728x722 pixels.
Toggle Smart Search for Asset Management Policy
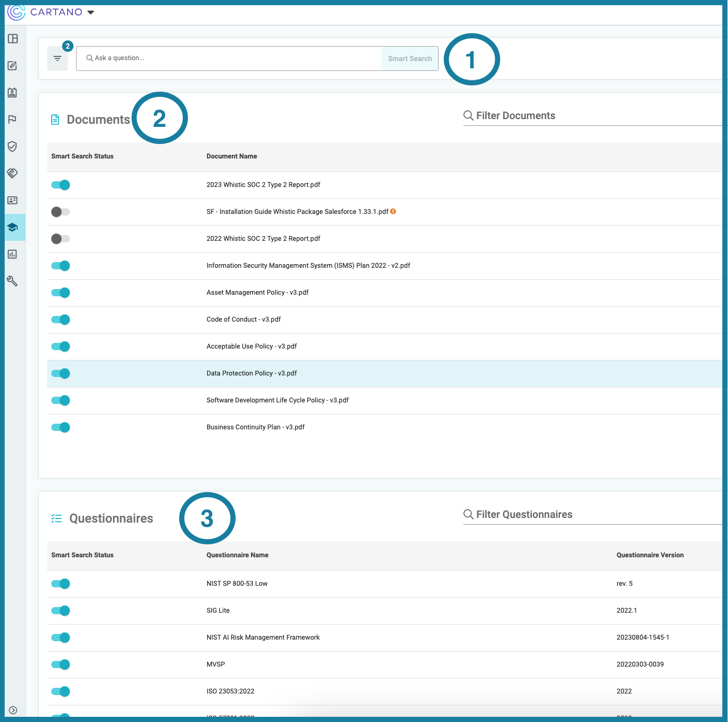tap(61, 293)
